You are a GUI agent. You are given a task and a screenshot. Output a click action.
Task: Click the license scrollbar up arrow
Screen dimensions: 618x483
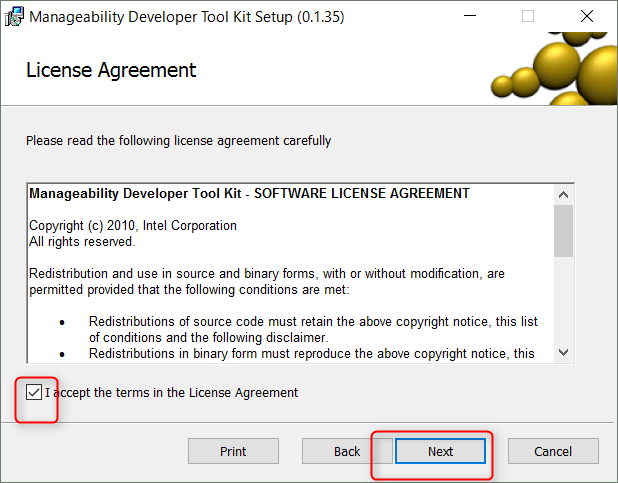coord(563,194)
